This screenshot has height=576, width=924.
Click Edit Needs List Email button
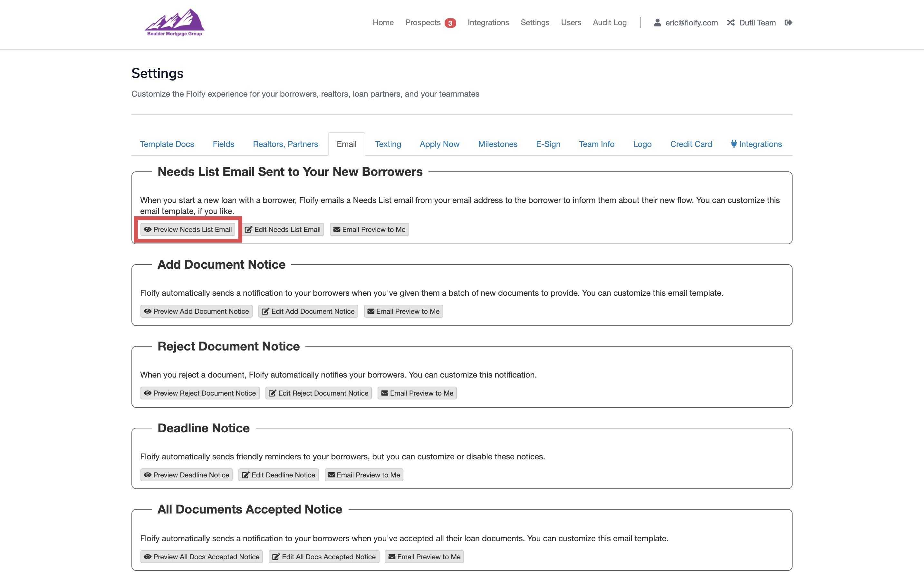click(x=283, y=229)
